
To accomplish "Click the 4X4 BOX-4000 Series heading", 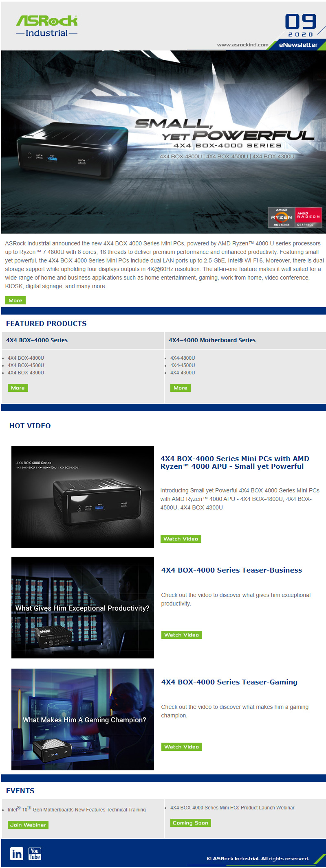I will coord(37,340).
